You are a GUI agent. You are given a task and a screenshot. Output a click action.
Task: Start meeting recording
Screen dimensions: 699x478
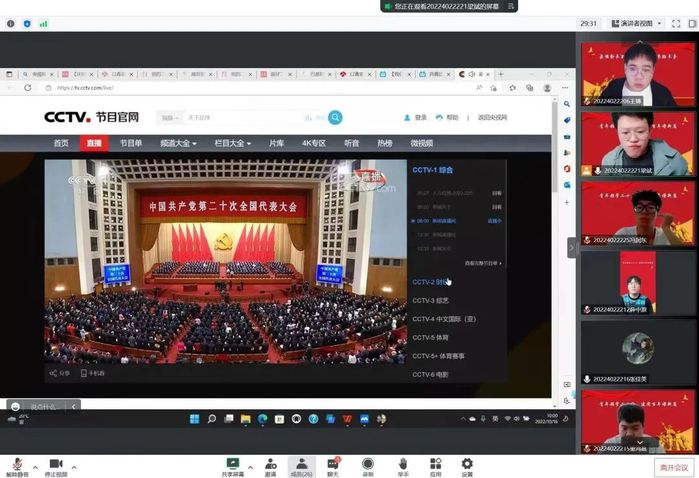point(368,464)
